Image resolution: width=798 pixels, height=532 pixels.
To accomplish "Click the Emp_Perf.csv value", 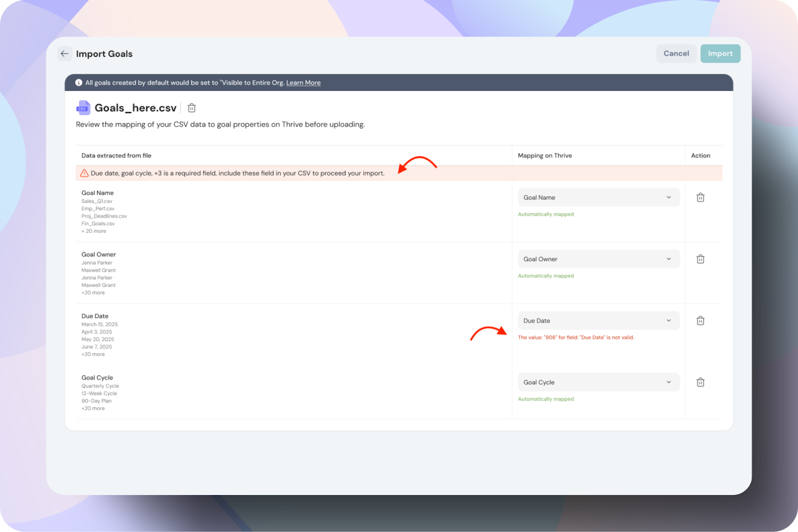I will tap(98, 209).
